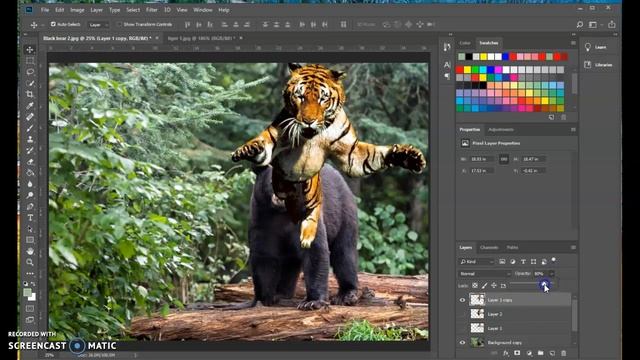
Task: Select the Eyedropper tool
Action: [30, 106]
